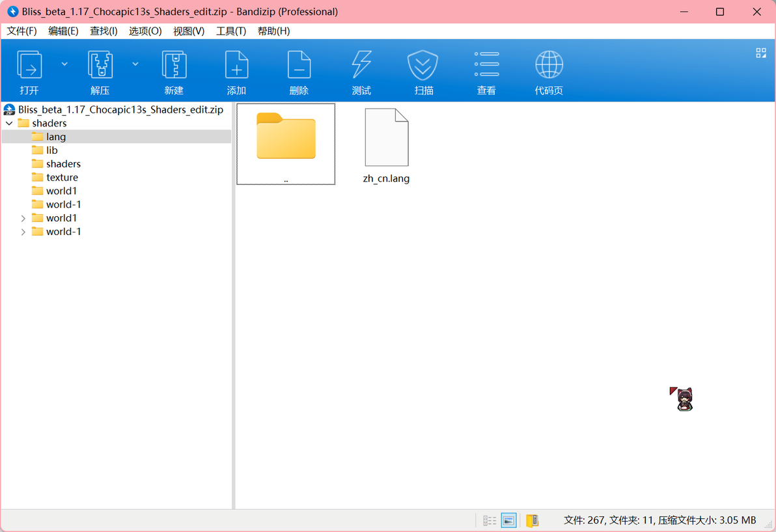Open the dropdown arrow next to 打开
Image resolution: width=776 pixels, height=532 pixels.
[64, 64]
